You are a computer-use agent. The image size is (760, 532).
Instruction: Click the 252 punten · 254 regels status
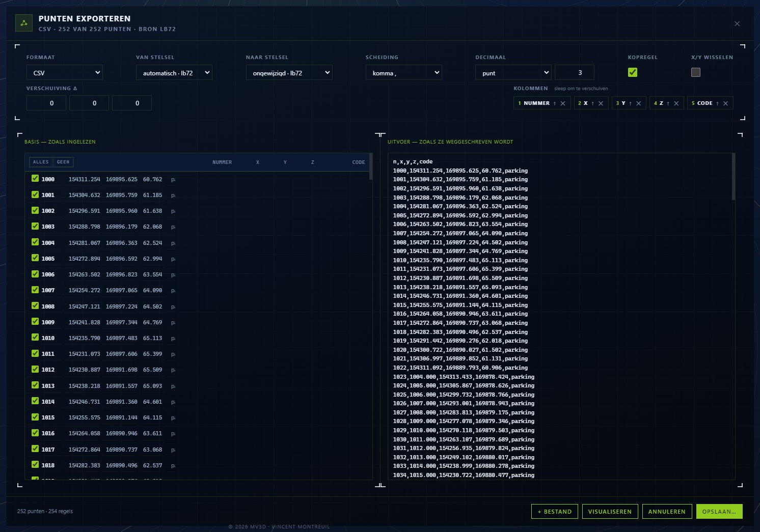45,511
